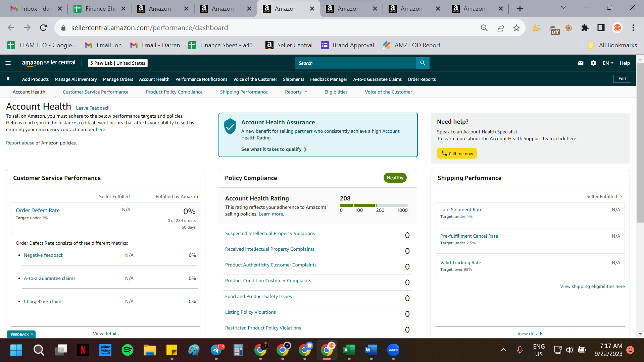This screenshot has width=644, height=362.
Task: Launch Excel from the taskbar
Action: pyautogui.click(x=349, y=350)
